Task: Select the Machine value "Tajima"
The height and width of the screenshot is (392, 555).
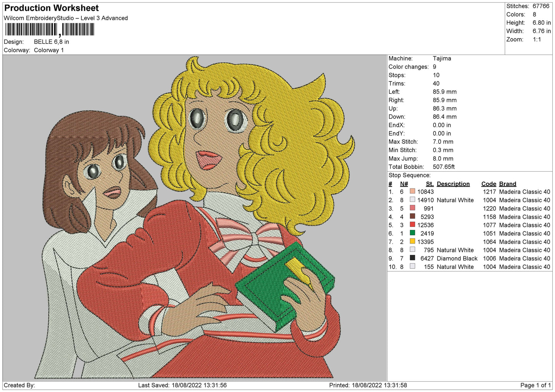Action: 442,58
